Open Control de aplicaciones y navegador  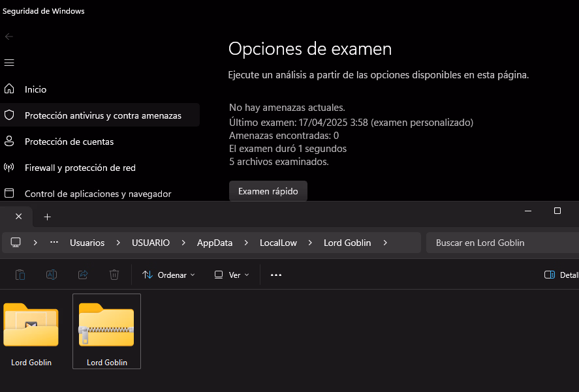(x=97, y=194)
